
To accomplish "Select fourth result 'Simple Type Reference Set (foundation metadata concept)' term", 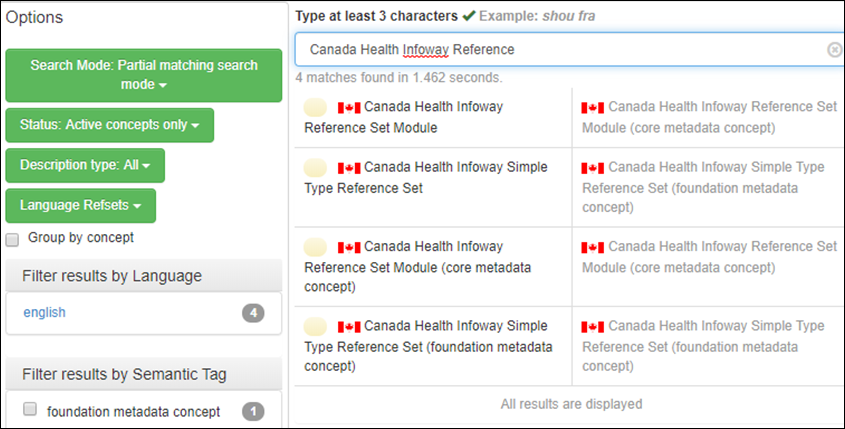I will (x=428, y=346).
